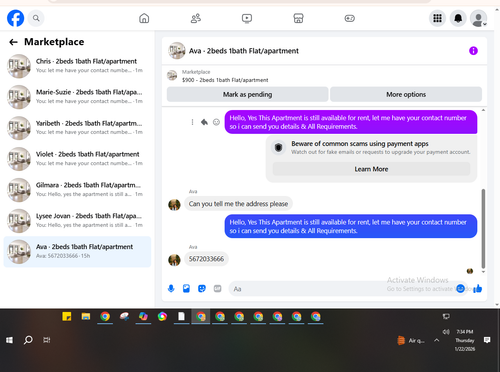This screenshot has height=372, width=500.
Task: Expand the account profile menu
Action: click(479, 18)
